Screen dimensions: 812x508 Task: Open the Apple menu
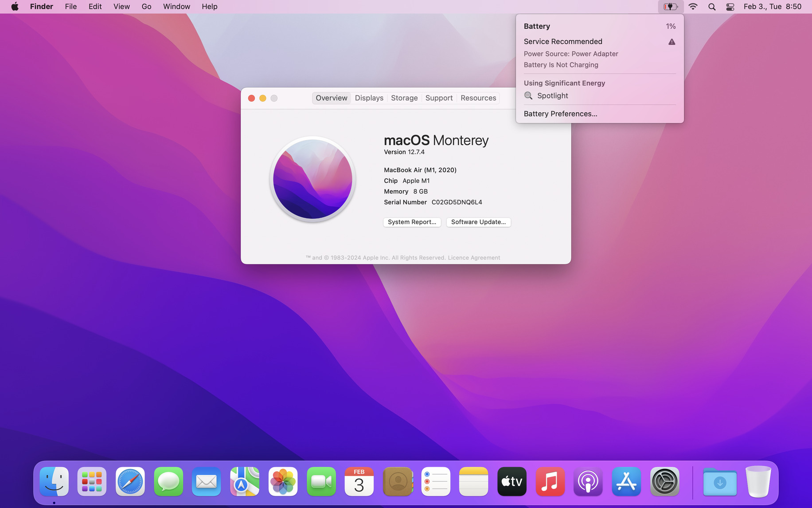(15, 7)
